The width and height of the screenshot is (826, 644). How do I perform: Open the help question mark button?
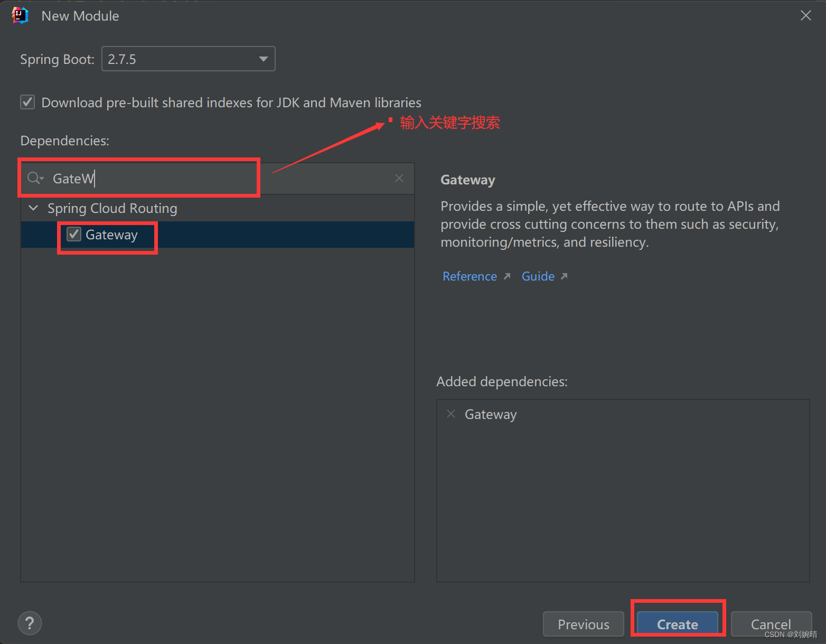tap(30, 623)
